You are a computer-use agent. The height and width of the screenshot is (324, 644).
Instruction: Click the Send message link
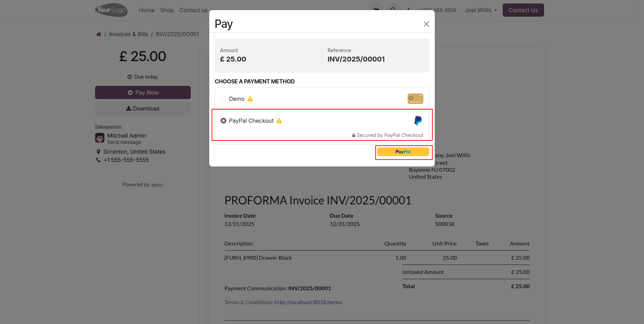point(124,142)
